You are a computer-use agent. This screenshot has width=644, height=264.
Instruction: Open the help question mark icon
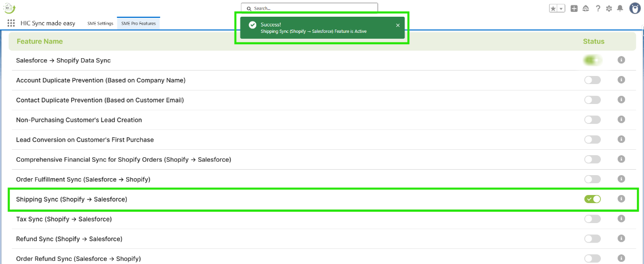(598, 8)
